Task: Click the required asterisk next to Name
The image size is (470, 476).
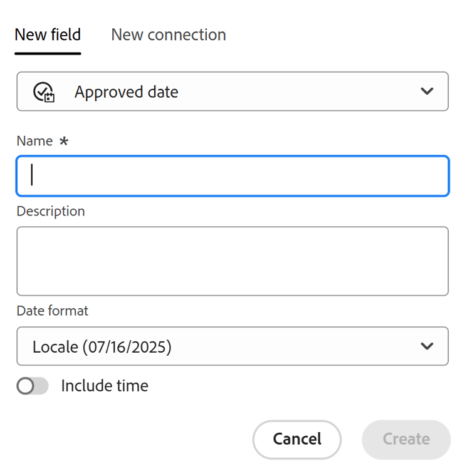Action: point(64,142)
